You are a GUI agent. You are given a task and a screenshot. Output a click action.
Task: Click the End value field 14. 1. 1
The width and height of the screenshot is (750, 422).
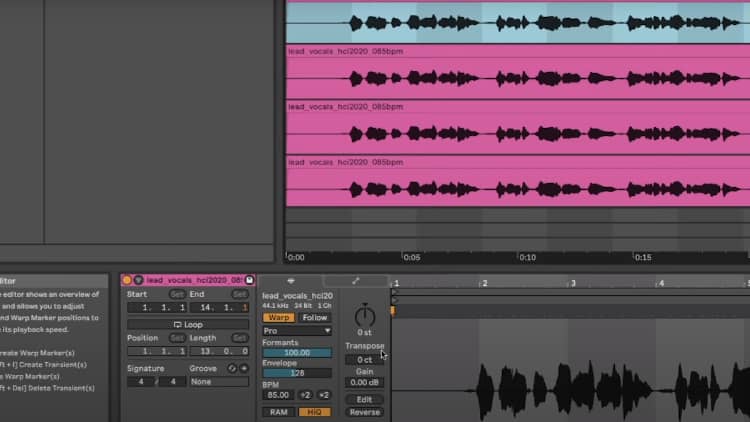tap(220, 308)
